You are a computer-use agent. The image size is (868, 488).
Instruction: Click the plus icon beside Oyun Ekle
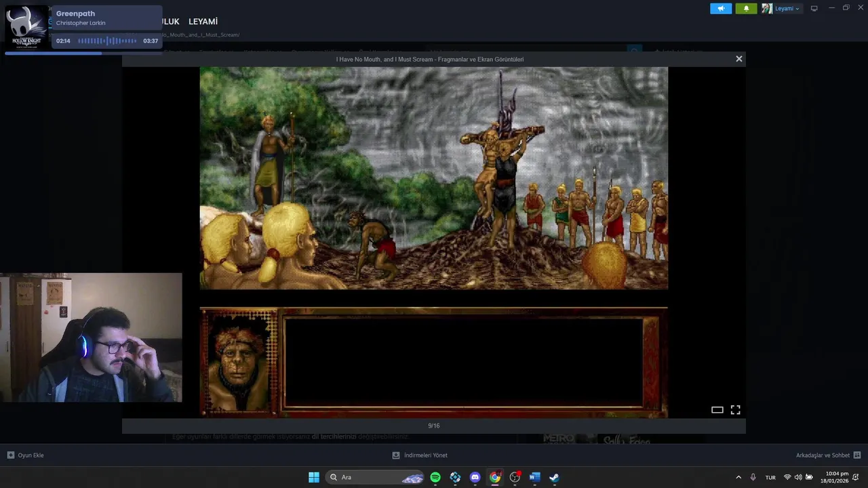(11, 455)
